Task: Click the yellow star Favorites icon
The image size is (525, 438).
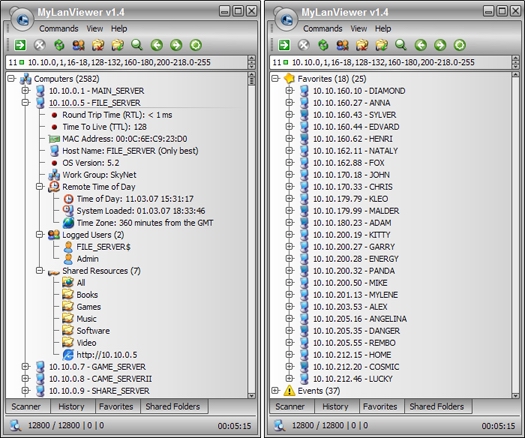Action: point(289,79)
